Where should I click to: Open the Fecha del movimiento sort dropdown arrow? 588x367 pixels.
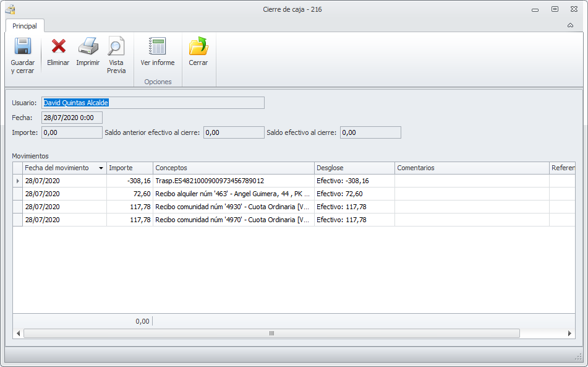tap(101, 168)
